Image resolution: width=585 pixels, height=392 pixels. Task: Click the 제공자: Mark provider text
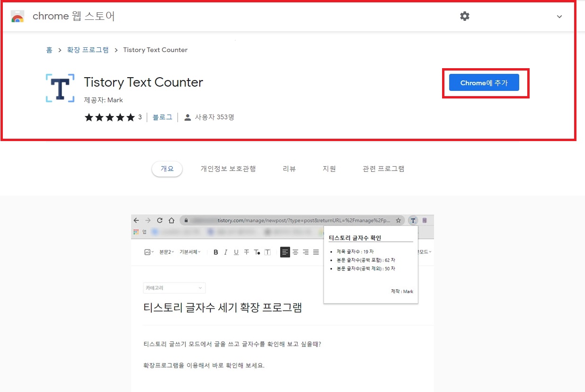(103, 100)
